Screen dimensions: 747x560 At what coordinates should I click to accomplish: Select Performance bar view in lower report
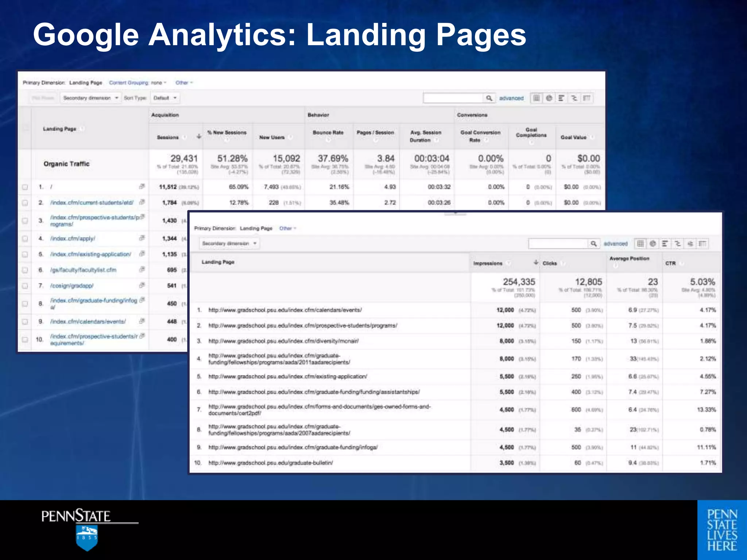665,244
